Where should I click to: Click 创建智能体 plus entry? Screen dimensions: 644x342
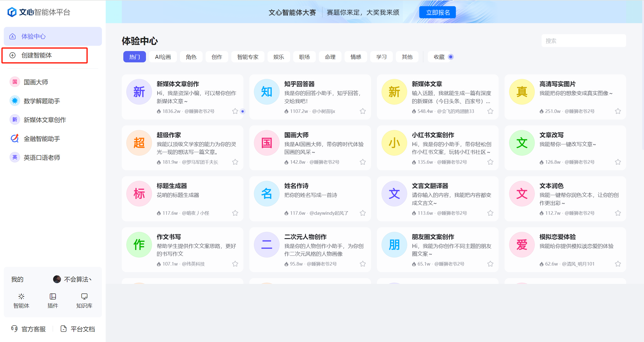pyautogui.click(x=36, y=55)
